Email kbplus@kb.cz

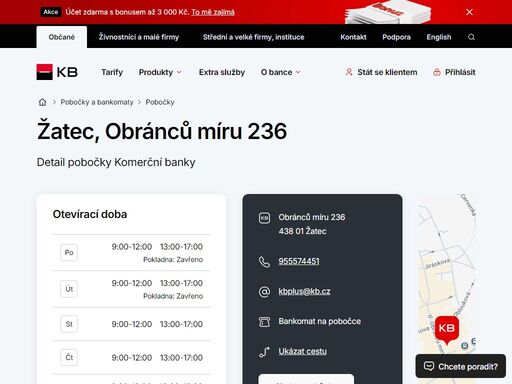click(304, 291)
